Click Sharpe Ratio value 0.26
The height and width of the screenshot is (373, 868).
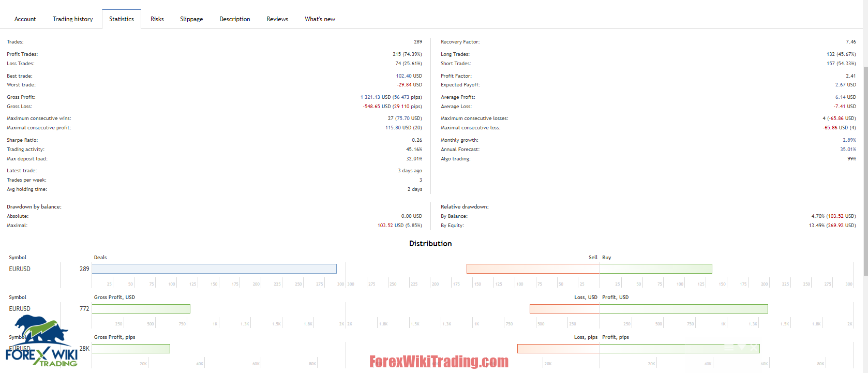(x=417, y=140)
